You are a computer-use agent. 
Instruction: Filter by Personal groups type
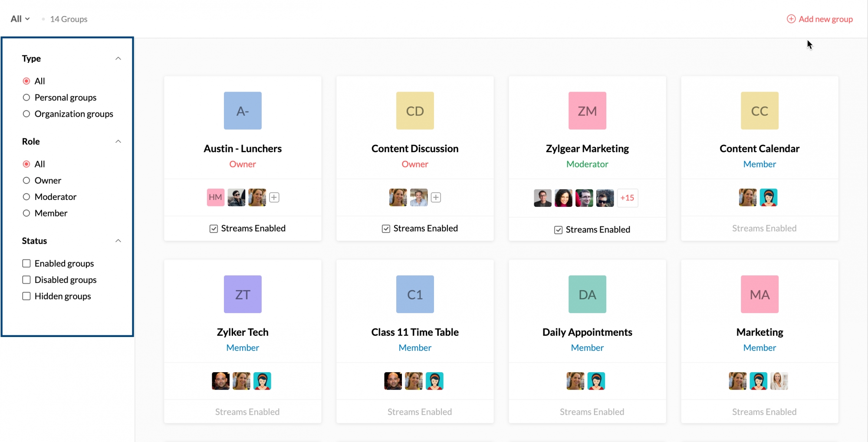click(26, 98)
